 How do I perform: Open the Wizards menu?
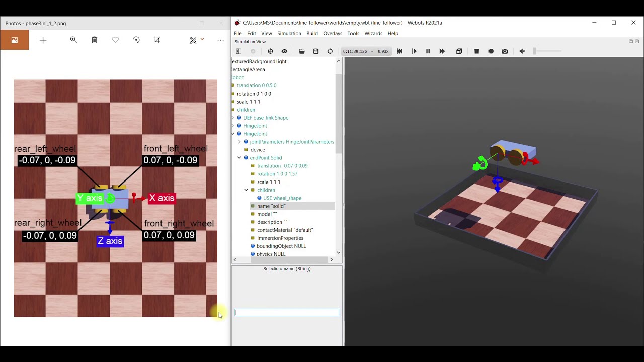tap(373, 34)
